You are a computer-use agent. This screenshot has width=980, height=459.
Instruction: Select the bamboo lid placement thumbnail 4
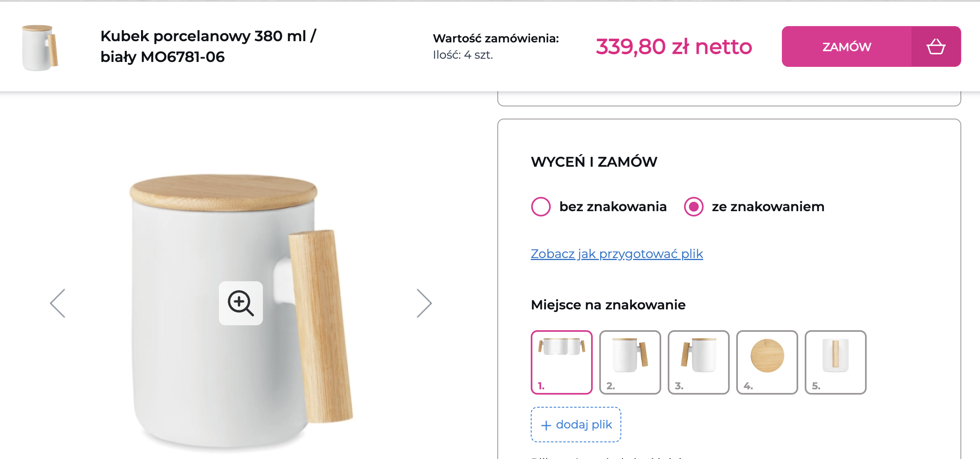pyautogui.click(x=767, y=362)
